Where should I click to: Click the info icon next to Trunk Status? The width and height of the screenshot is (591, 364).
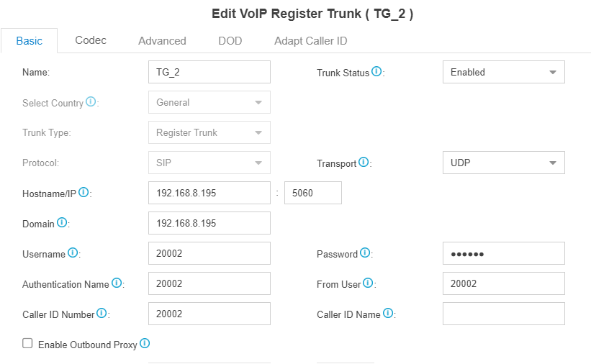376,71
